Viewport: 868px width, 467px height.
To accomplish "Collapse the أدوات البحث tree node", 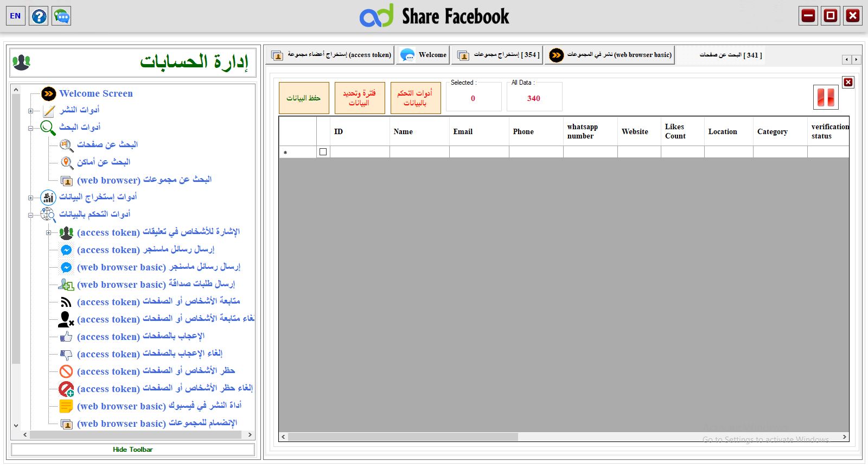I will 31,128.
